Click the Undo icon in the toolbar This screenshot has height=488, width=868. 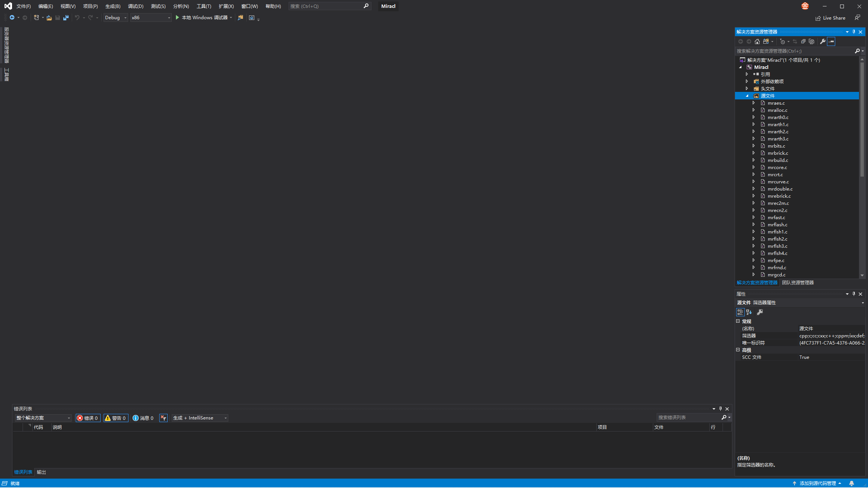(x=77, y=18)
